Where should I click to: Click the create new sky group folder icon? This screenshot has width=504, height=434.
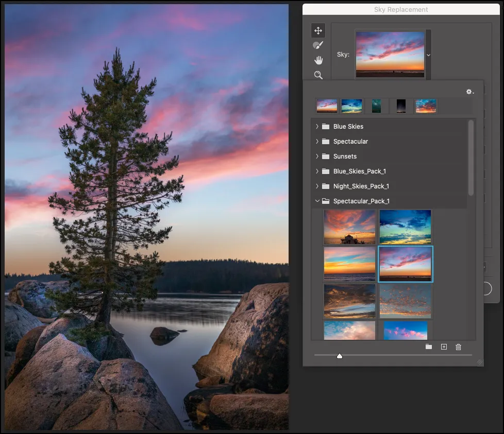(429, 347)
